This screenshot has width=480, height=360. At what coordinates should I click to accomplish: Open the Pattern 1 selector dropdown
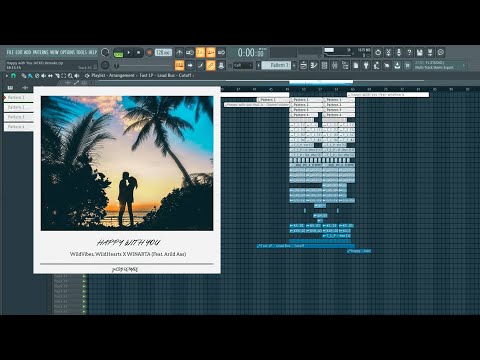pos(276,65)
